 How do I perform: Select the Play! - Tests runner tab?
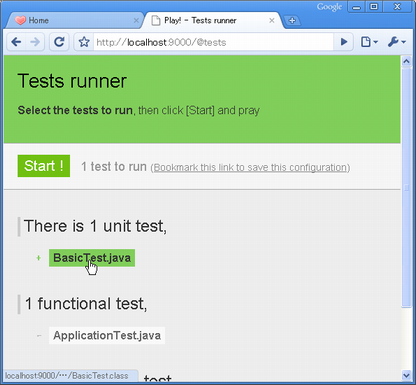[213, 21]
